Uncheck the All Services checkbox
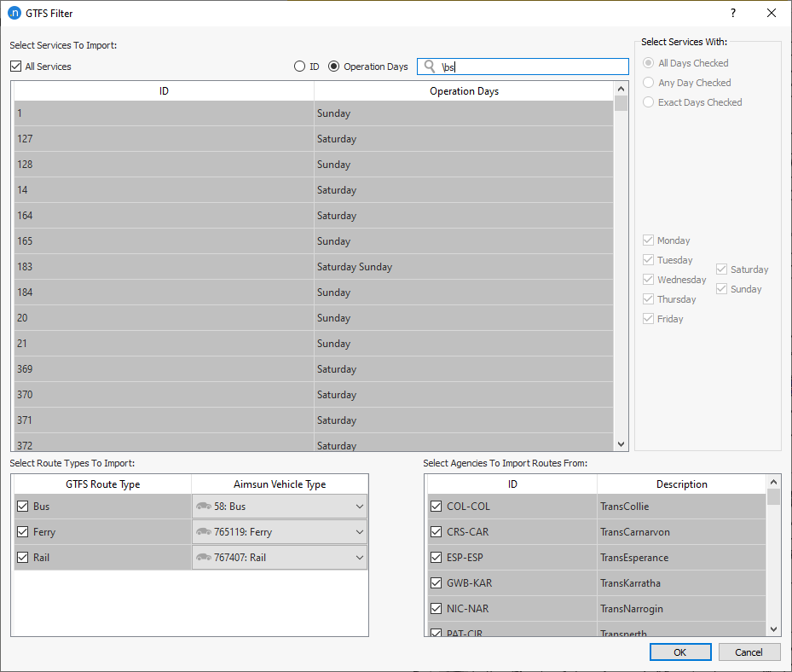 click(14, 66)
